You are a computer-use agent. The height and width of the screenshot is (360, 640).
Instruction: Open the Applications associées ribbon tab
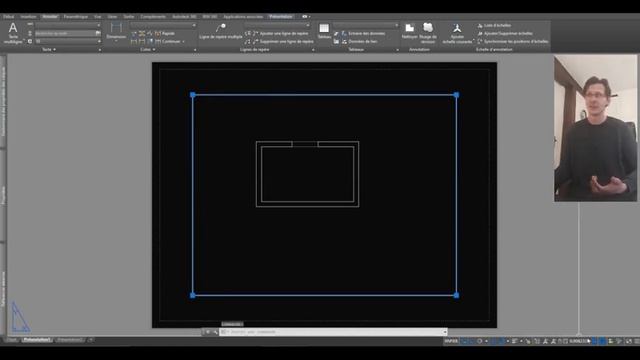(243, 17)
